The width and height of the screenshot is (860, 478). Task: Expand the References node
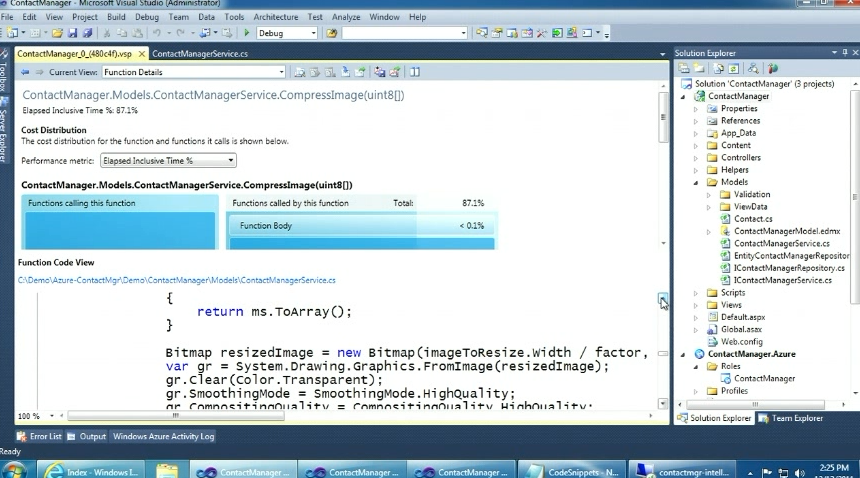(x=696, y=121)
